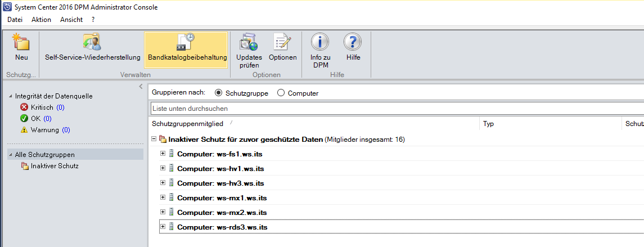Click Inaktiver Schutz für zuvor geschützte Daten header
The width and height of the screenshot is (644, 247).
point(246,140)
